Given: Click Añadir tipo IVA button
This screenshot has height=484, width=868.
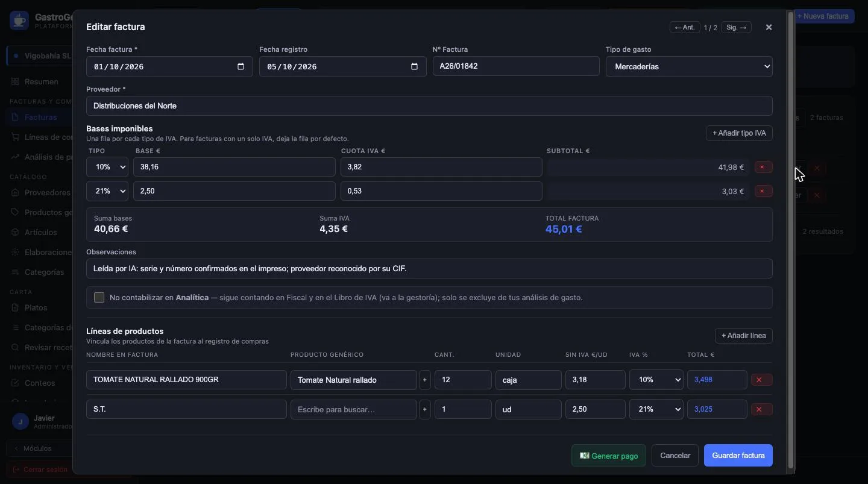Looking at the screenshot, I should click(739, 133).
